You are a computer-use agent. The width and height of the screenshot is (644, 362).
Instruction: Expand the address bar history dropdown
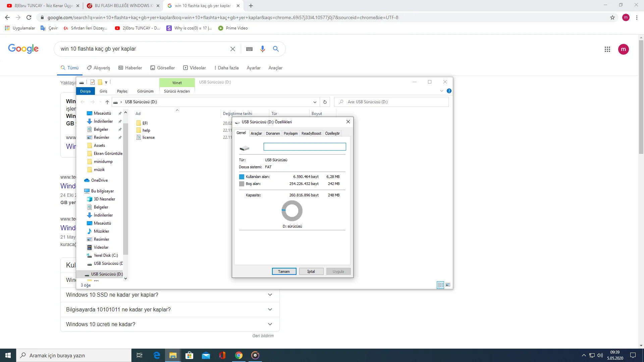(x=315, y=102)
